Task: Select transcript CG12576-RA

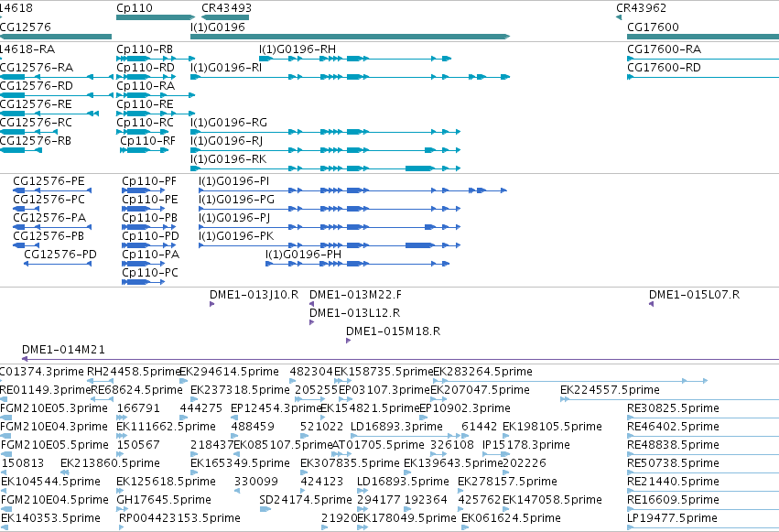Action: [57, 77]
